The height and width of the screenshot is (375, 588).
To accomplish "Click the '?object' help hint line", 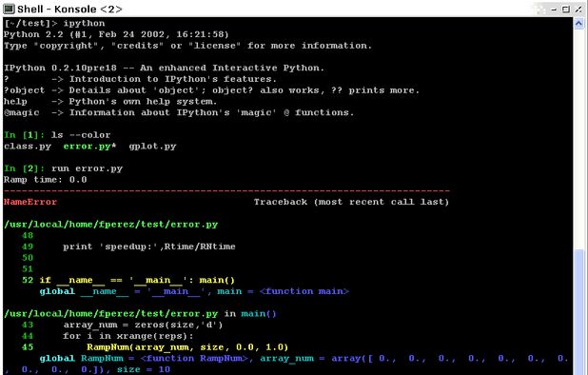I will coord(211,90).
